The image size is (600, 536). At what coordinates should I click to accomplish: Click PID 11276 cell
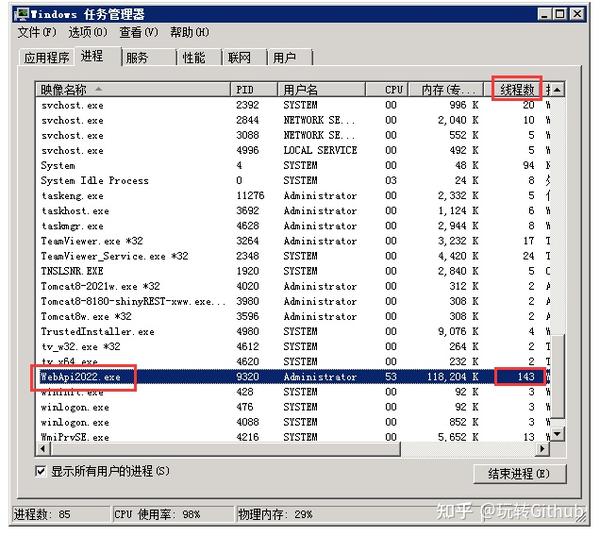tap(250, 196)
